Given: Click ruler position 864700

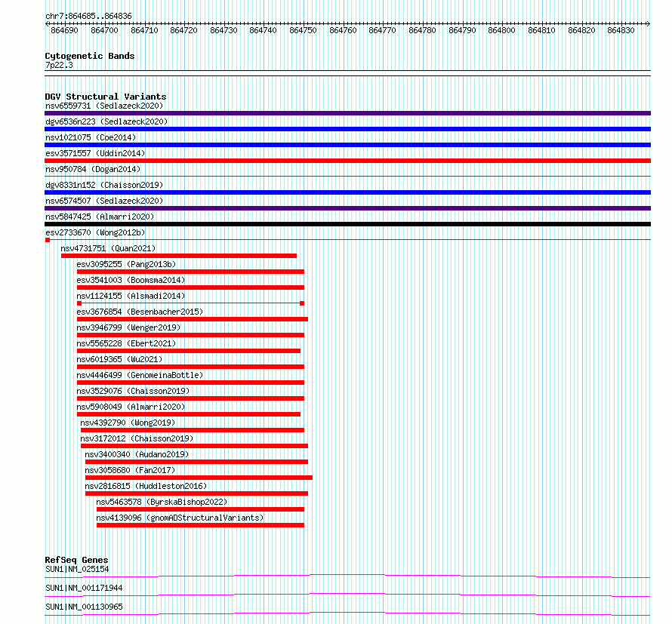Looking at the screenshot, I should (104, 30).
